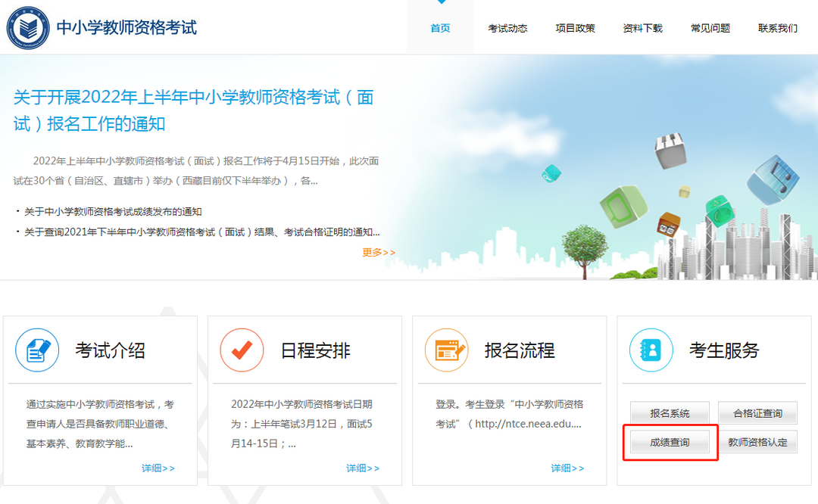The image size is (818, 504).
Task: Open the 成绩查询 score inquiry button
Action: point(670,441)
